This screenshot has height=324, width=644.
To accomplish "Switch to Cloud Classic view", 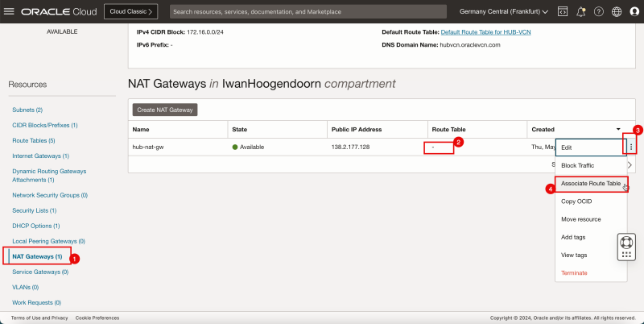I will [x=131, y=12].
